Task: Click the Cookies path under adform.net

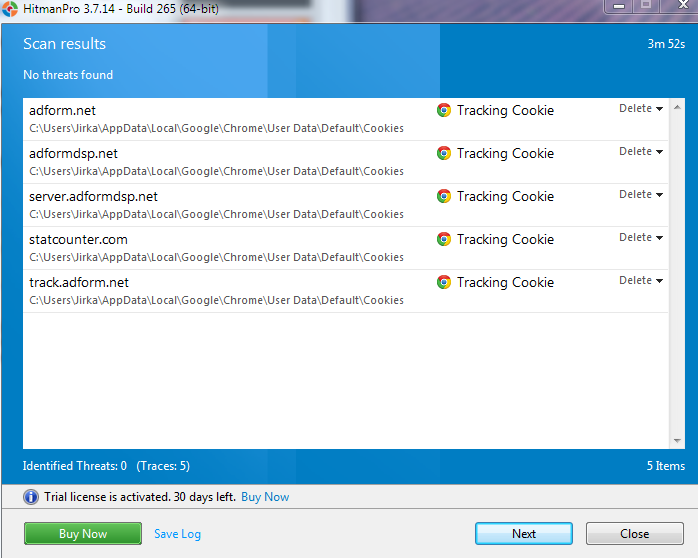Action: [216, 128]
